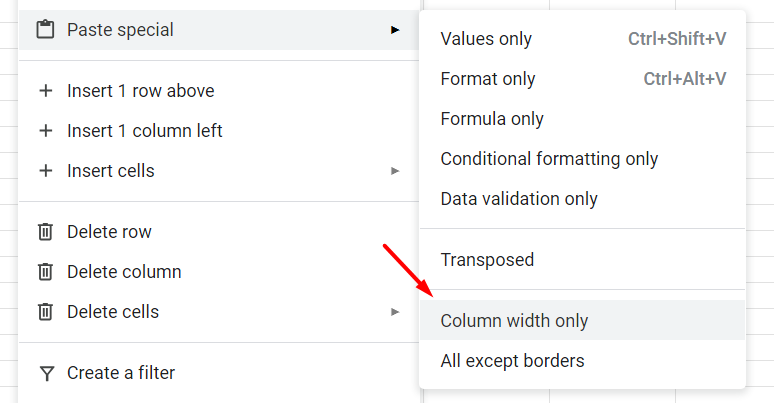Pick Formula only paste option
The width and height of the screenshot is (774, 403).
point(492,119)
